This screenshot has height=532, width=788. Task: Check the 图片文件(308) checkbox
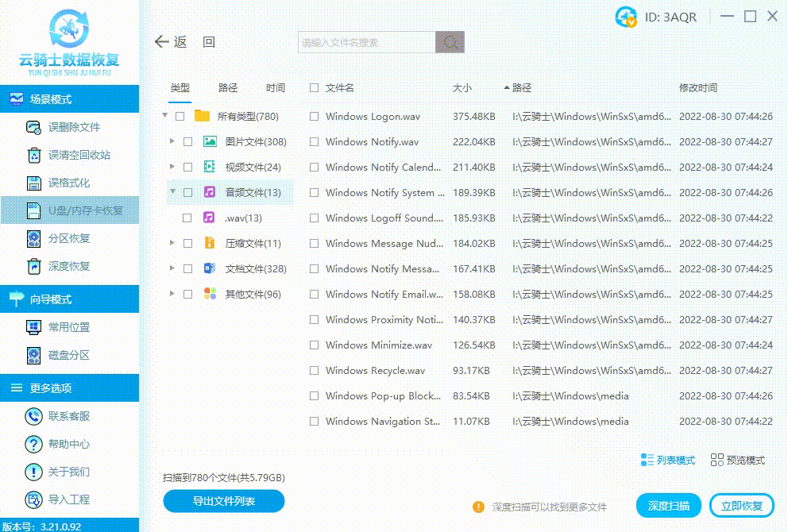pyautogui.click(x=188, y=142)
